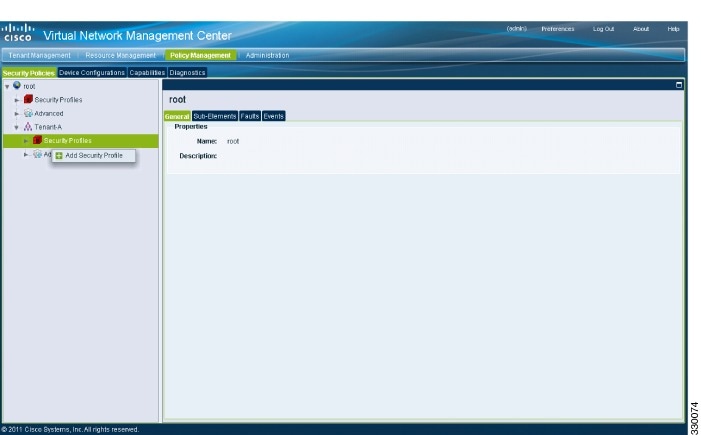Select highlighted Security Profiles label under Tenant-A

(68, 140)
